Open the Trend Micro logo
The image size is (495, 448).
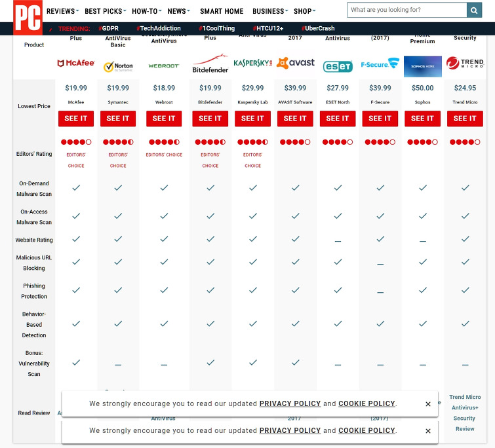tap(465, 63)
